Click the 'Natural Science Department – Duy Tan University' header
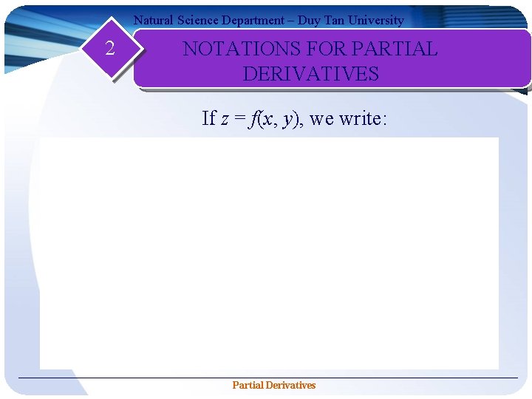Screen dimensions: 532x399 [269, 21]
